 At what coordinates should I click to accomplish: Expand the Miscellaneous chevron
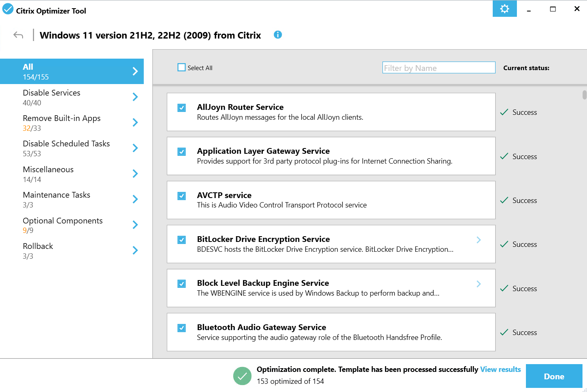pos(135,173)
